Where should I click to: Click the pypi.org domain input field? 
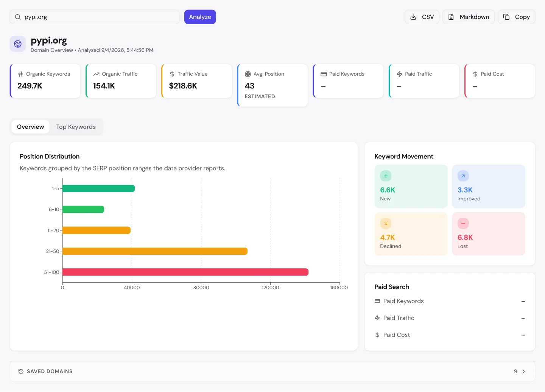[95, 17]
